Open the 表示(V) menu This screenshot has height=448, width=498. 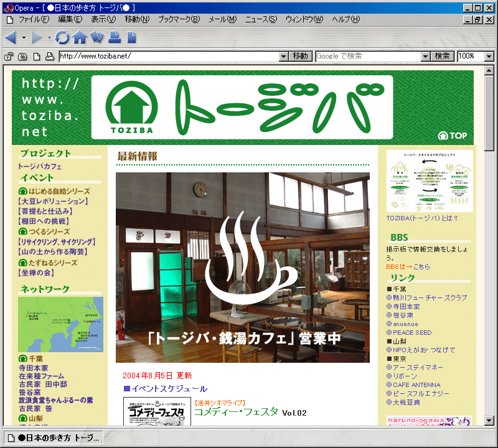pyautogui.click(x=103, y=20)
